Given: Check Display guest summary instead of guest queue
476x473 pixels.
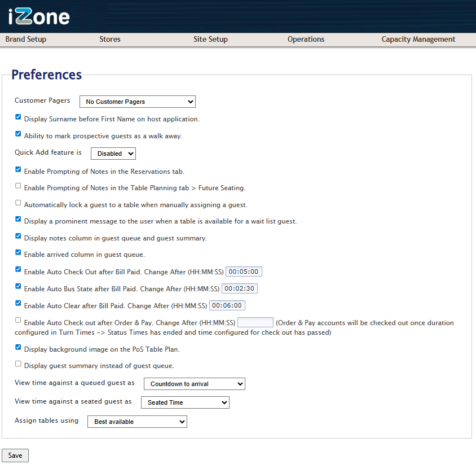Looking at the screenshot, I should click(19, 363).
